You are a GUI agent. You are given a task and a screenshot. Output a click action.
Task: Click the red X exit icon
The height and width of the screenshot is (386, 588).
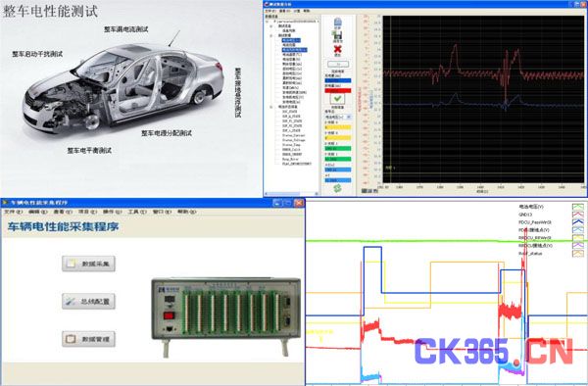coord(337,49)
